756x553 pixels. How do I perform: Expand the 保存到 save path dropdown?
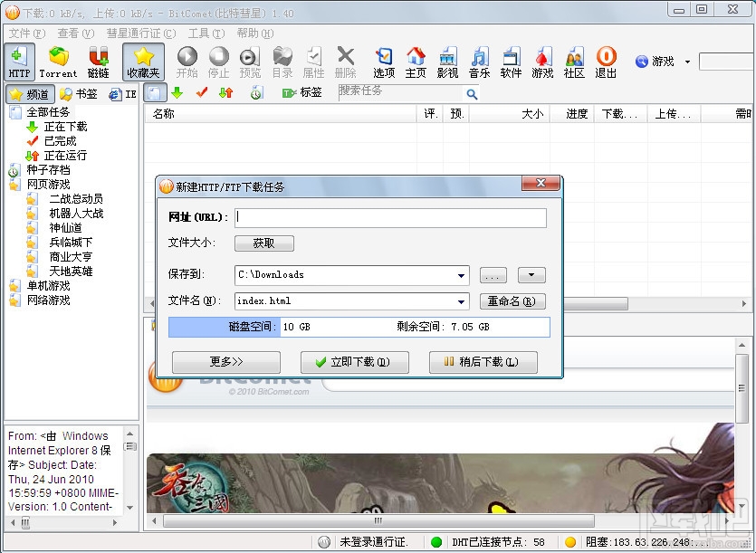point(461,275)
